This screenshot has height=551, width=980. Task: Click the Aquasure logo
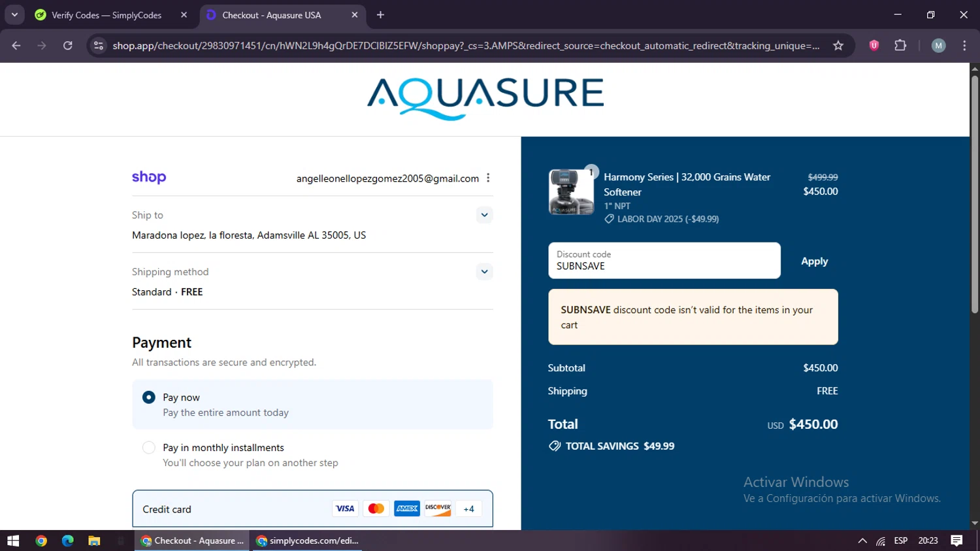(x=485, y=98)
